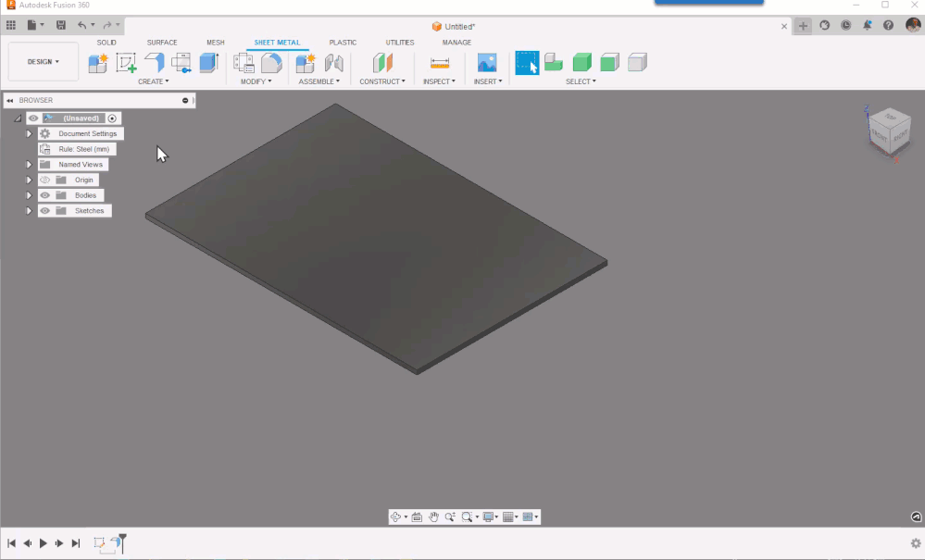Hide the Bodies folder with eye icon
Screen dimensions: 925x560
[x=44, y=195]
